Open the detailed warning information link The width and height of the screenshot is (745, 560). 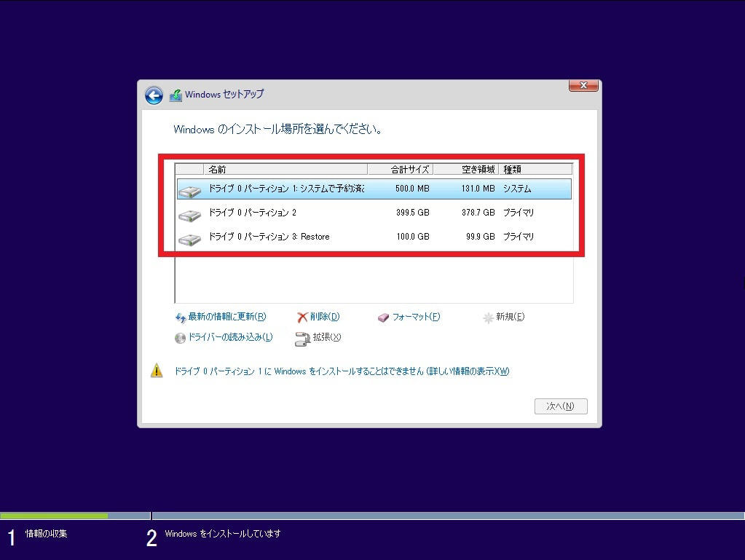pos(342,371)
